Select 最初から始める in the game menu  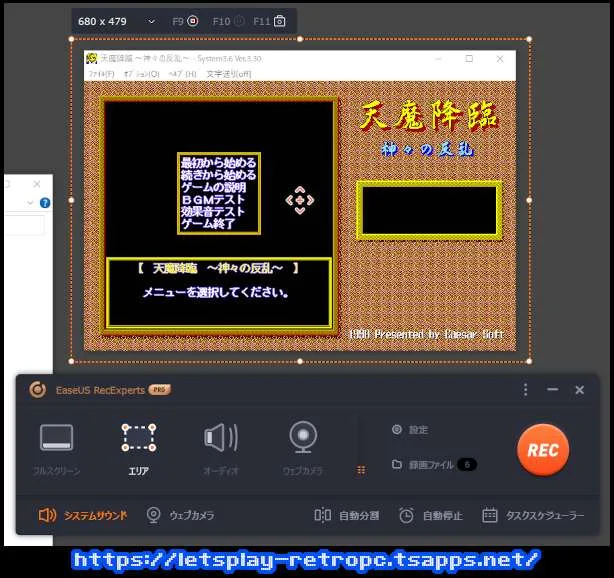pyautogui.click(x=219, y=163)
